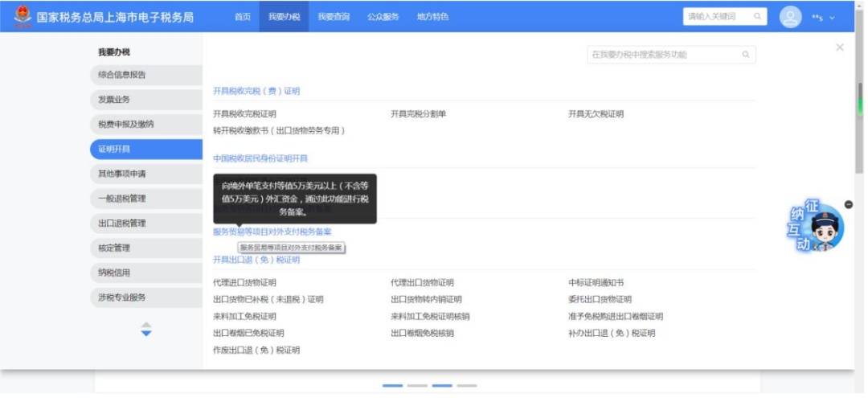
Task: Click the user avatar icon
Action: point(791,17)
